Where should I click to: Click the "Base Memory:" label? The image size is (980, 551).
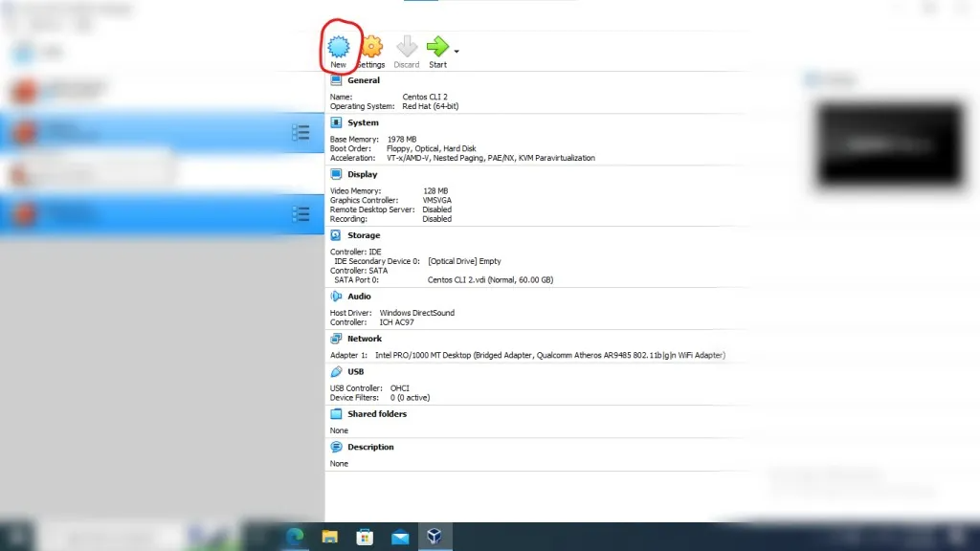tap(354, 140)
